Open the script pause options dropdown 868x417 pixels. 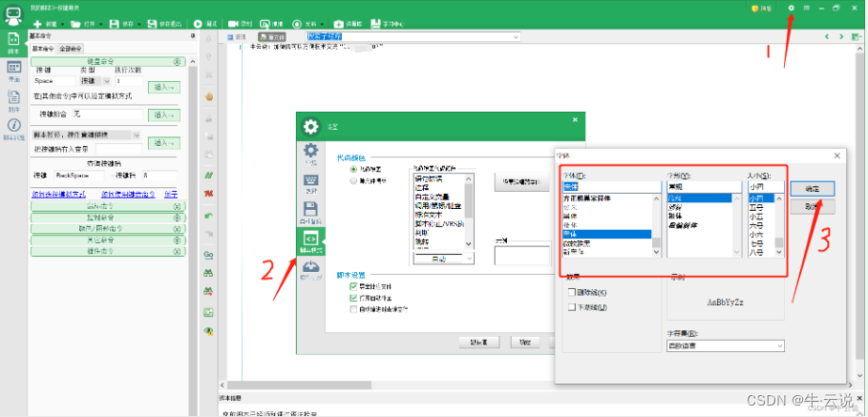(x=137, y=135)
